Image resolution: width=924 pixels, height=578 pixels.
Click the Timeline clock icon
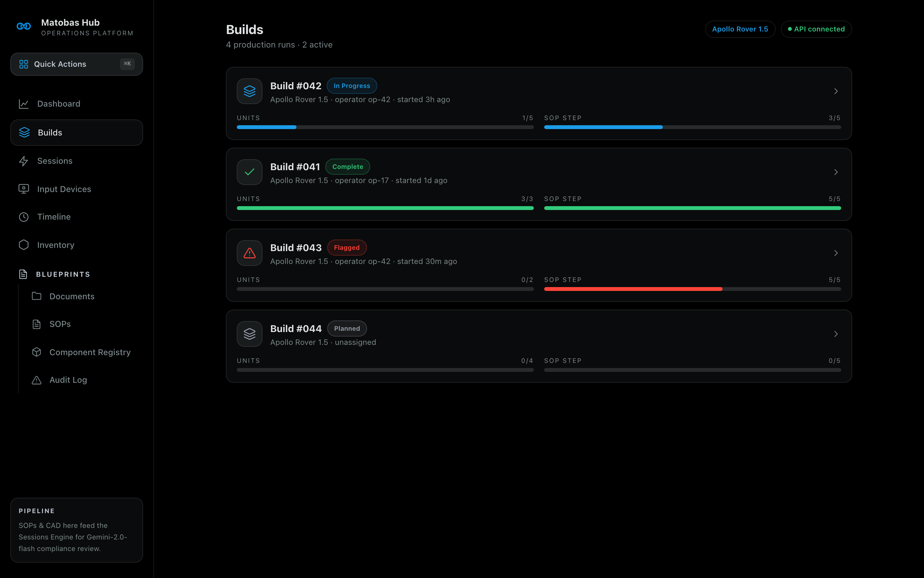[24, 217]
